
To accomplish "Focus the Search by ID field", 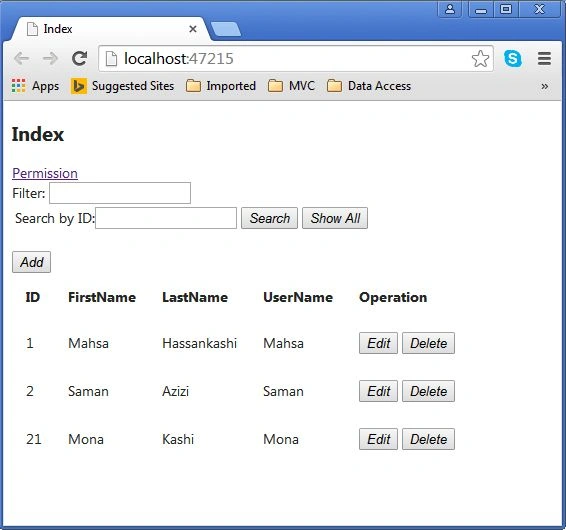I will (166, 218).
